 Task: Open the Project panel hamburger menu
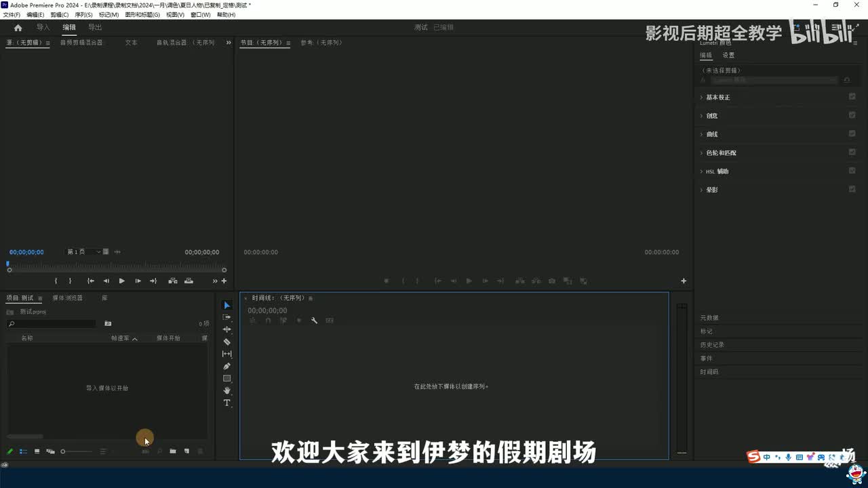click(40, 298)
